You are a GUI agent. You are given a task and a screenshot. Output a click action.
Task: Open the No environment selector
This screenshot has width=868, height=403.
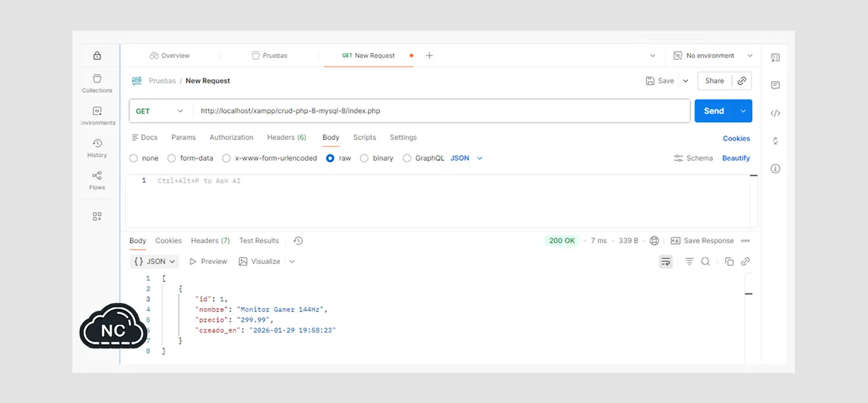click(x=713, y=56)
